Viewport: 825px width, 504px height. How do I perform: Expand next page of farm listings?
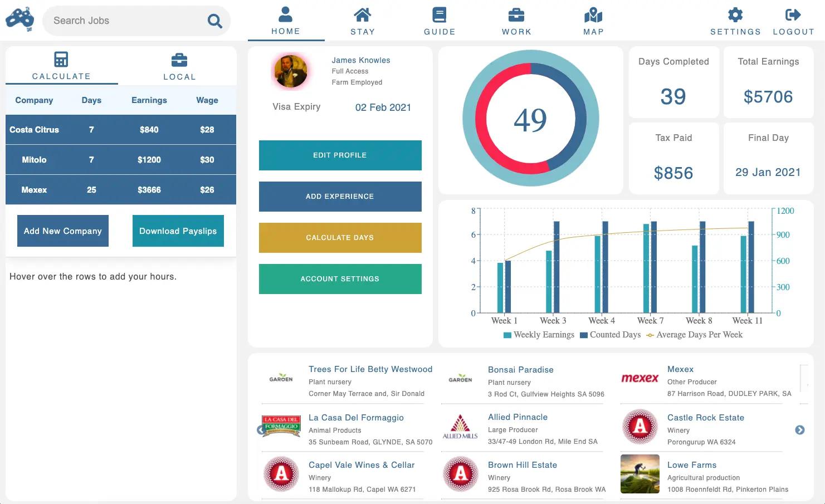(800, 429)
